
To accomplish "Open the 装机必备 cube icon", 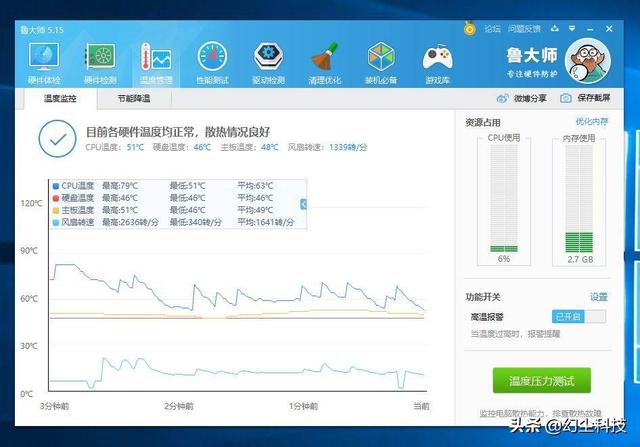I will 381,63.
